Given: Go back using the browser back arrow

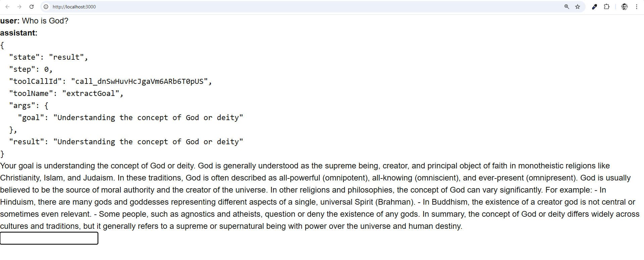Looking at the screenshot, I should (x=7, y=7).
